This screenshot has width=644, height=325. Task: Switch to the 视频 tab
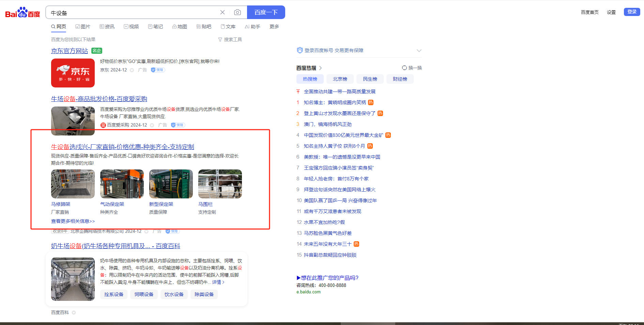[131, 27]
